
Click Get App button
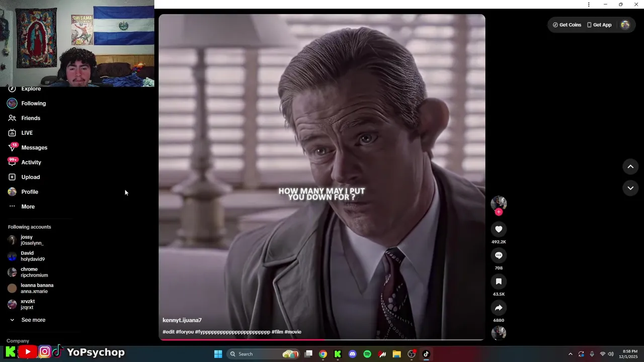click(599, 25)
